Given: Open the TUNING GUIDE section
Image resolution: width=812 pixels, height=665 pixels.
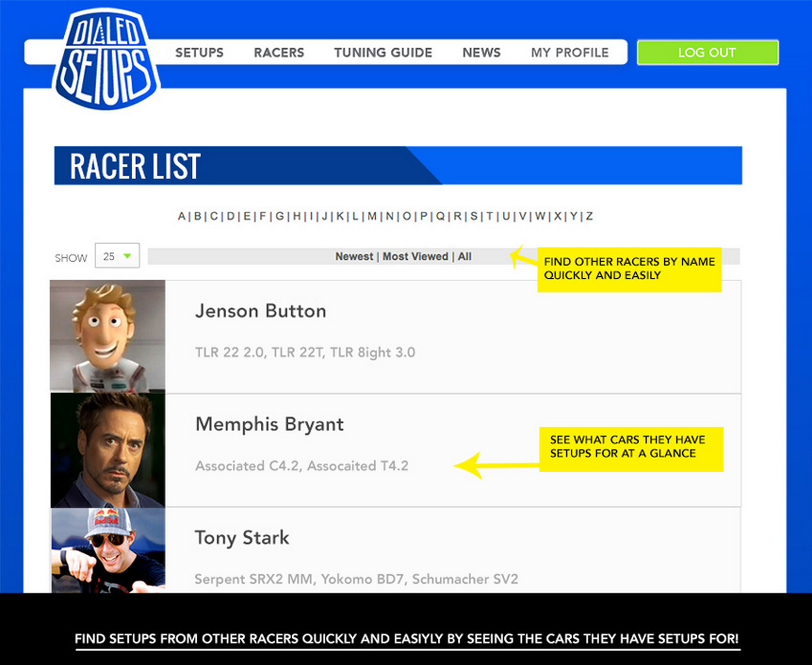Looking at the screenshot, I should pos(383,53).
